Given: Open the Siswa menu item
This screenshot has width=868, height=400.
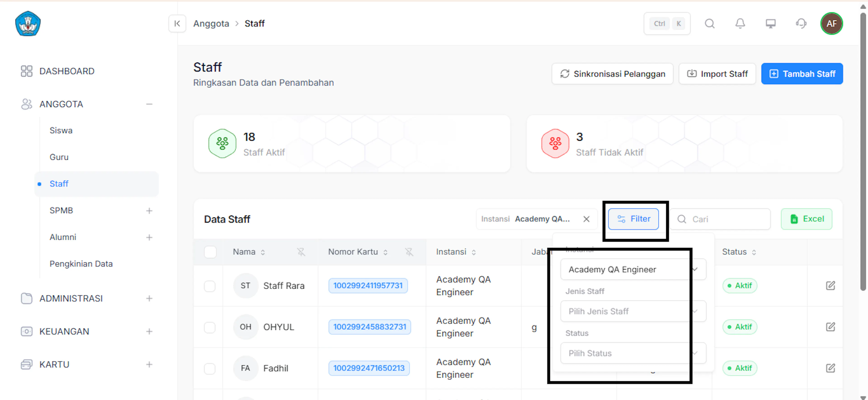Looking at the screenshot, I should (61, 130).
